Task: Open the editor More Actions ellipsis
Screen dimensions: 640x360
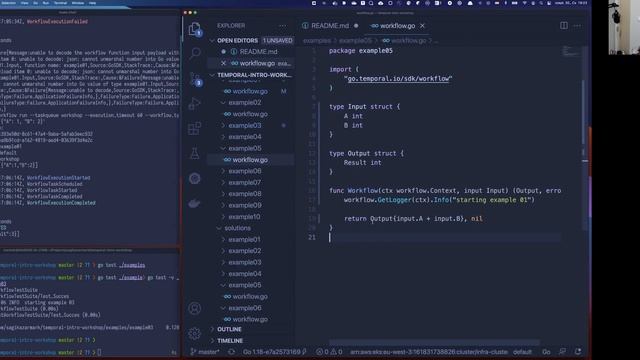Action: 577,25
